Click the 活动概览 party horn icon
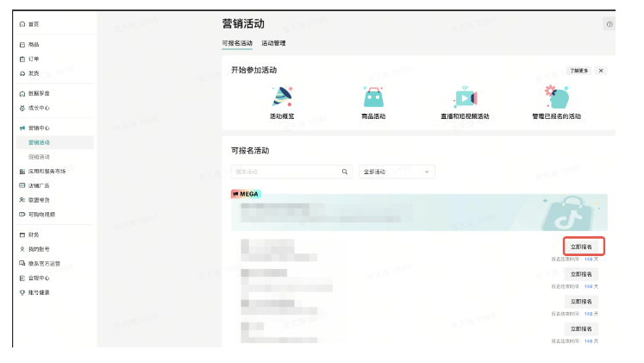Screen dimensions: 644x363 click(x=282, y=97)
